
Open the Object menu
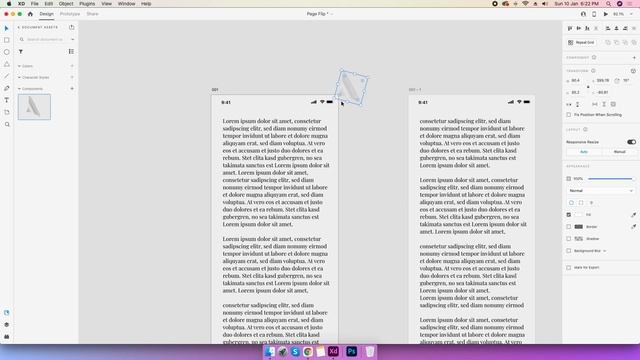coord(66,4)
